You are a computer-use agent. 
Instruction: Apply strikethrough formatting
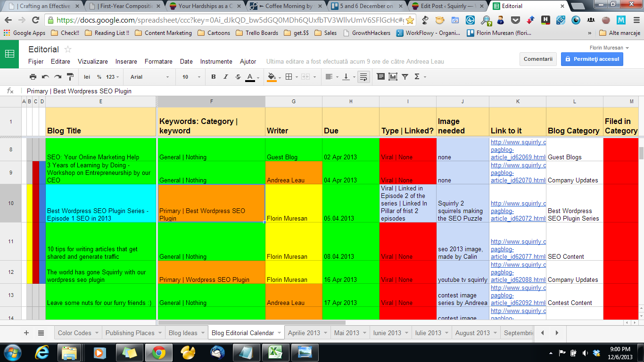click(x=238, y=77)
